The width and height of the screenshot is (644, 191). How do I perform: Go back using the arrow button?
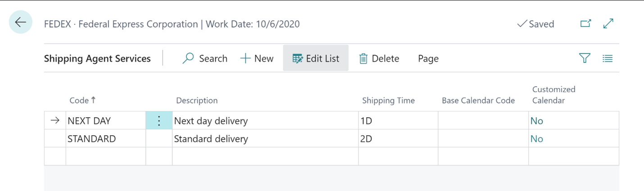(21, 22)
